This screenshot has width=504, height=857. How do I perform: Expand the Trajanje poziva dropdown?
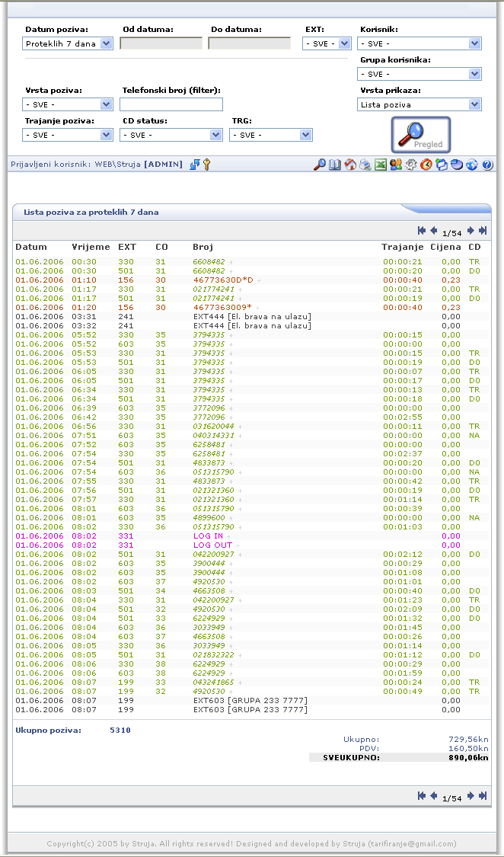(x=68, y=135)
